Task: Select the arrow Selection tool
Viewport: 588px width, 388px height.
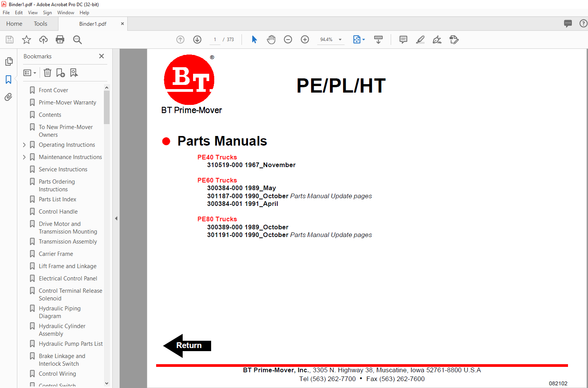Action: (254, 40)
